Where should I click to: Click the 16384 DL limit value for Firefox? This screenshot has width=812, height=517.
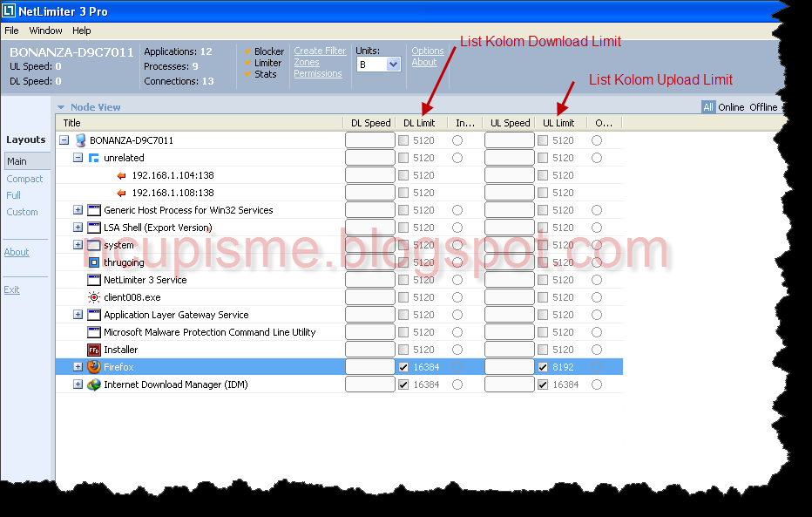click(426, 367)
